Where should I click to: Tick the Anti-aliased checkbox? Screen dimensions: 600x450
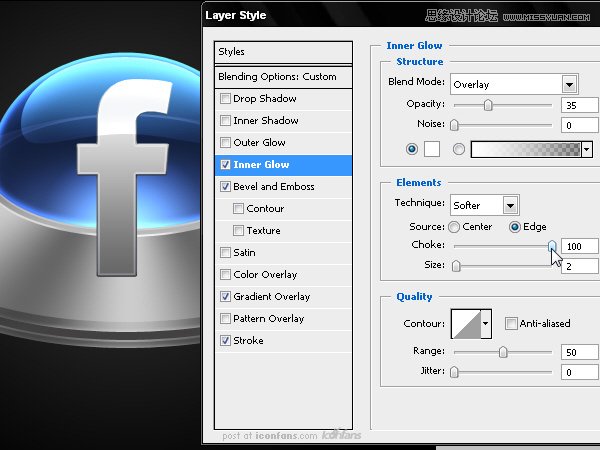(x=511, y=323)
